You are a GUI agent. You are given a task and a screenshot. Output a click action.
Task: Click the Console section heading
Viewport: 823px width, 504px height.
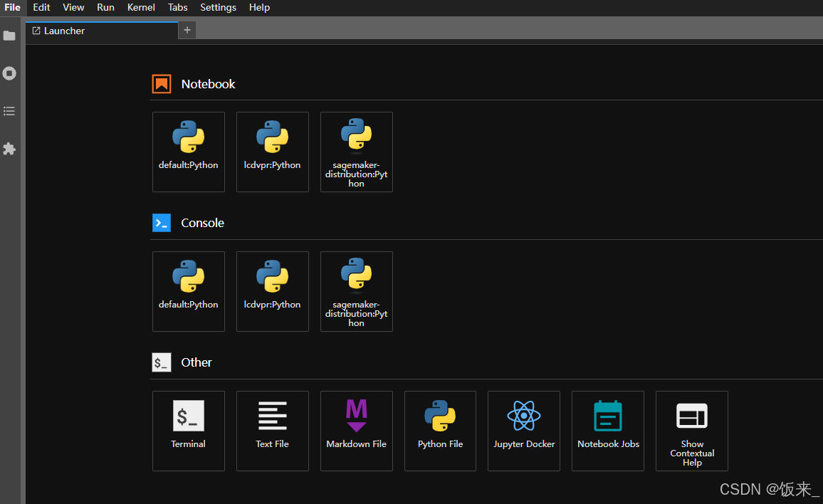click(203, 223)
